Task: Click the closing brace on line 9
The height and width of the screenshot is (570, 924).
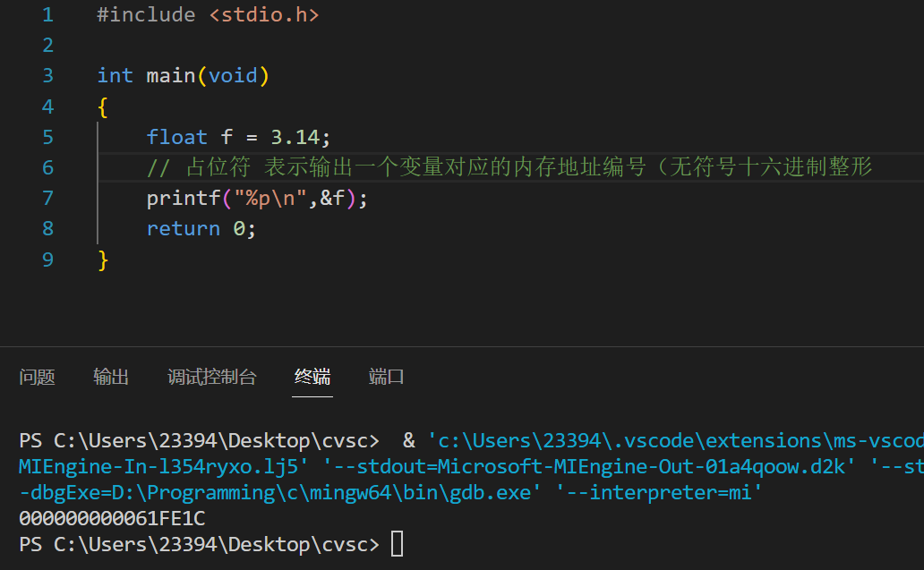Action: click(x=101, y=259)
